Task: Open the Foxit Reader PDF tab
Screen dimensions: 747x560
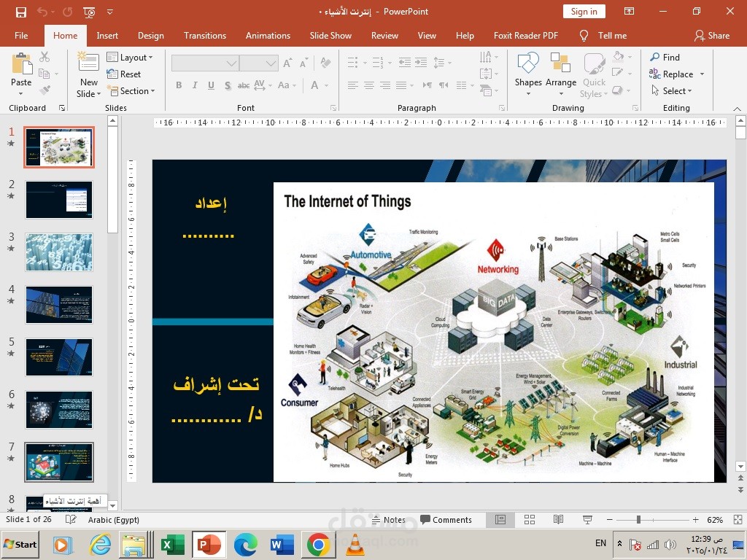Action: [525, 35]
